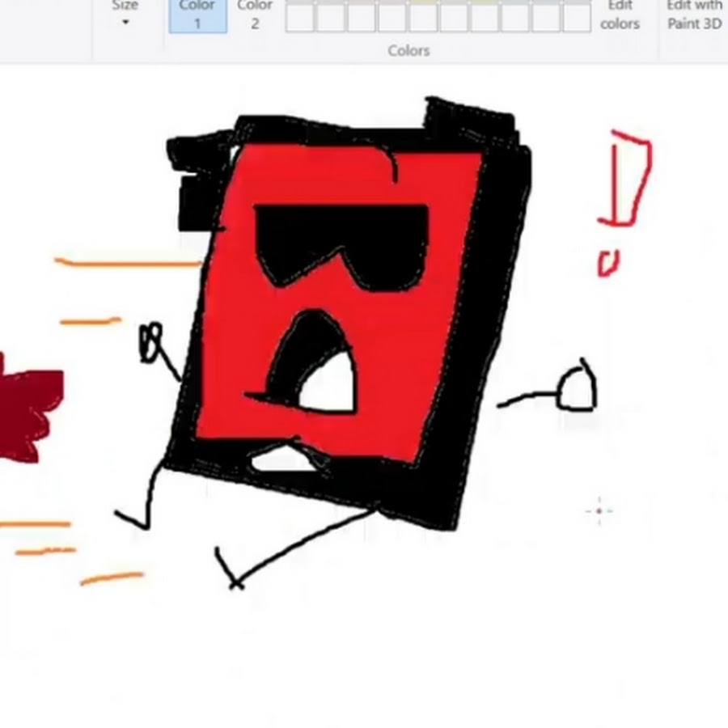This screenshot has height=728, width=728.
Task: Click the last empty custom color slot
Action: 576,18
